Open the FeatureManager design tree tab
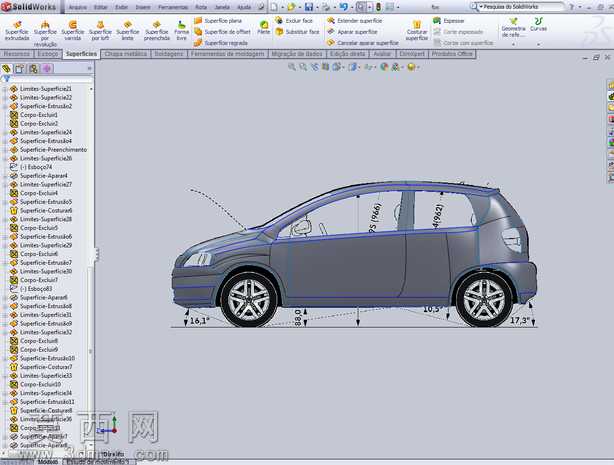This screenshot has width=614, height=465. click(6, 69)
